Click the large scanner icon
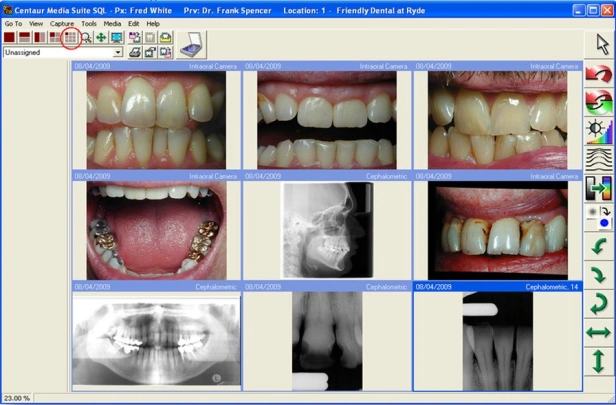This screenshot has height=405, width=616. (x=190, y=44)
